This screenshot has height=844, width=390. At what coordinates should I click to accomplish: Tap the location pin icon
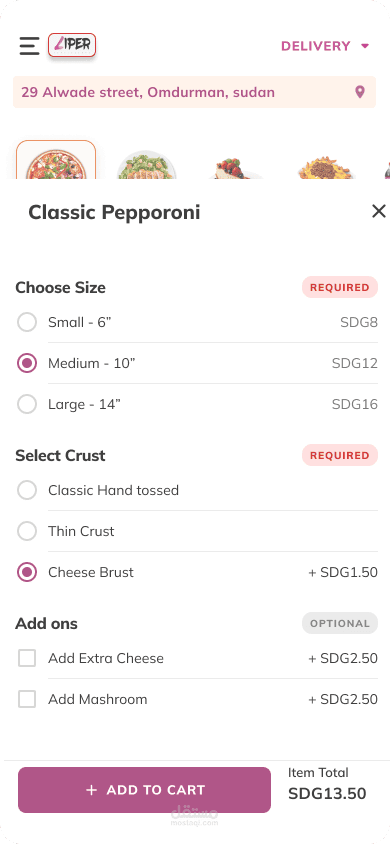pyautogui.click(x=360, y=92)
